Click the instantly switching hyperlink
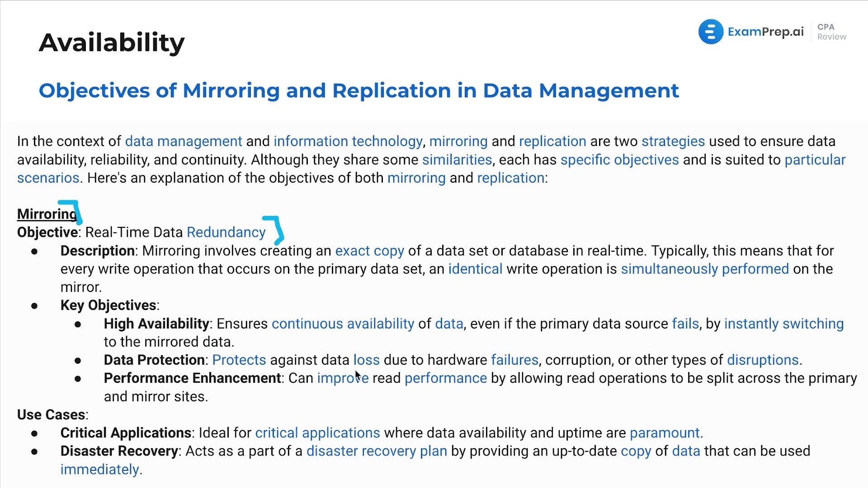The image size is (868, 488). coord(783,323)
